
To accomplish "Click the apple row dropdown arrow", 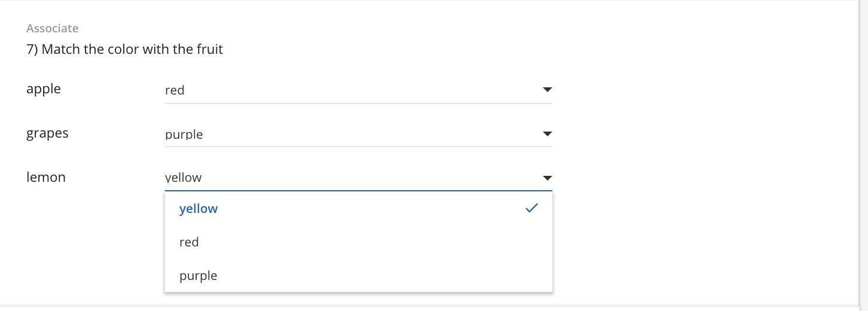I will (546, 90).
